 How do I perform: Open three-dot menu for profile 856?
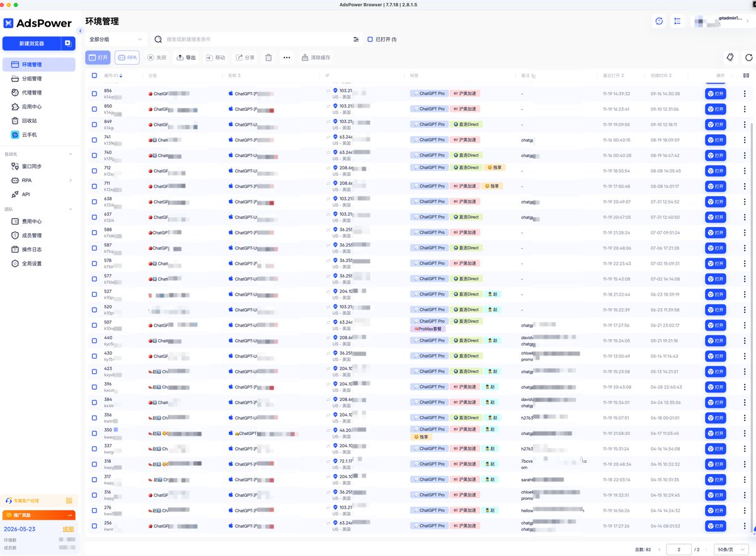pyautogui.click(x=745, y=94)
